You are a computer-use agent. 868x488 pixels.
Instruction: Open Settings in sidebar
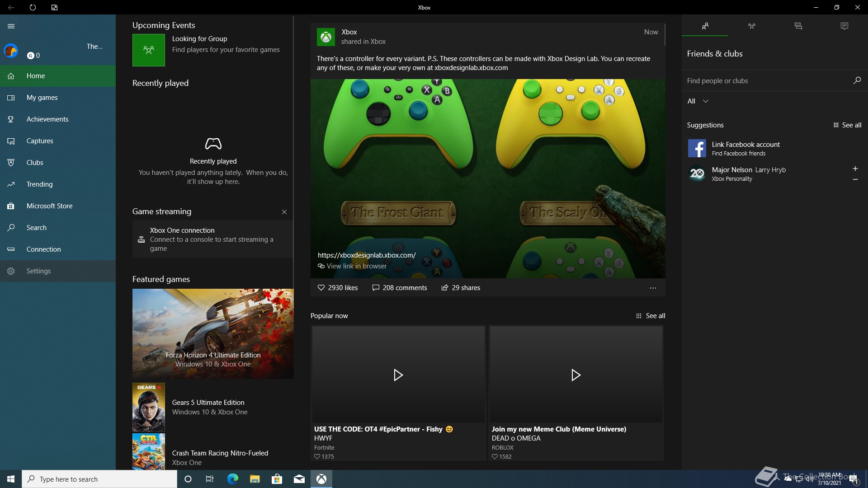tap(58, 271)
